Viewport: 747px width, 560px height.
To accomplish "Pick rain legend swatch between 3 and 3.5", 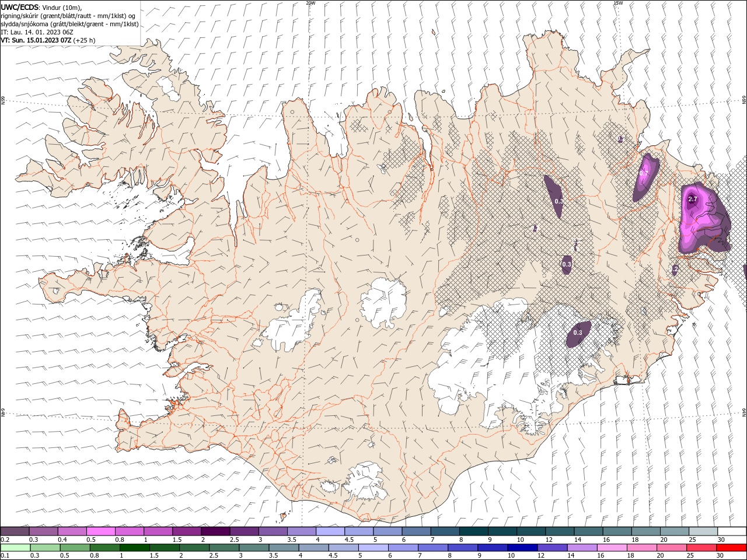I will 253,548.
